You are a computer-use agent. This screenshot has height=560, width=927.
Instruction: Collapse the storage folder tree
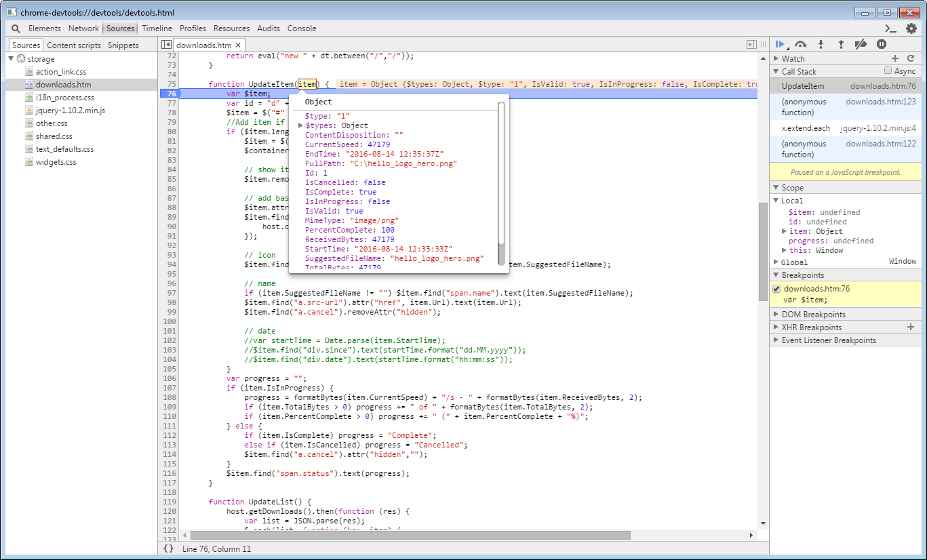coord(12,59)
